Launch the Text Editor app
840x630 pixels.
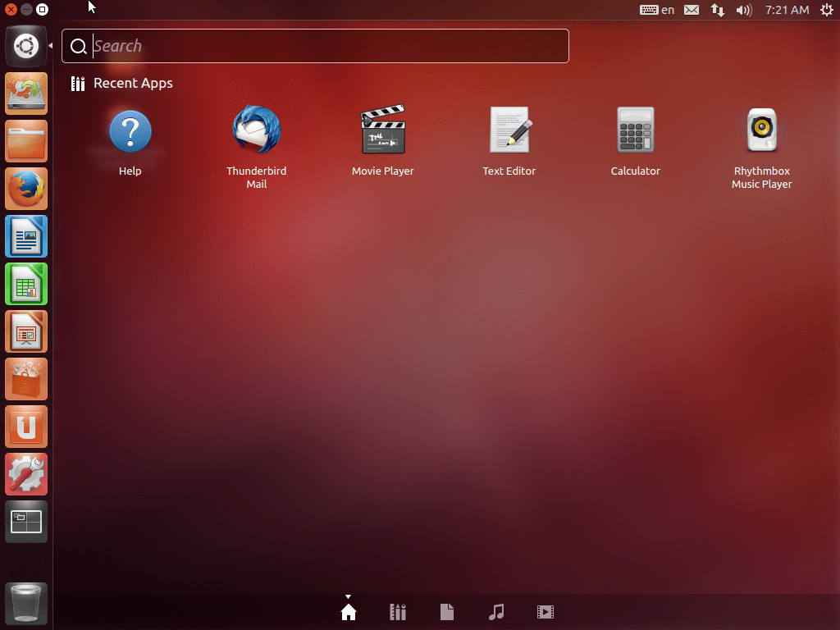pos(509,130)
